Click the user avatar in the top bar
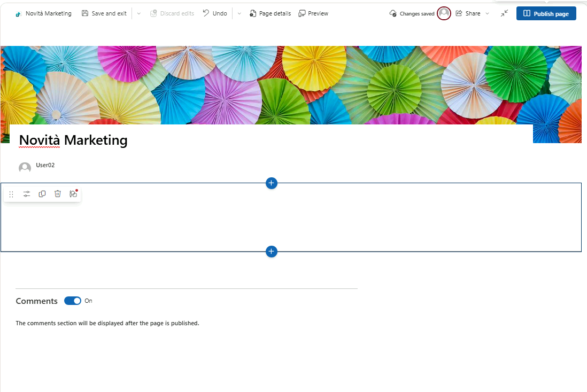Screen dimensions: 587x392 point(444,13)
